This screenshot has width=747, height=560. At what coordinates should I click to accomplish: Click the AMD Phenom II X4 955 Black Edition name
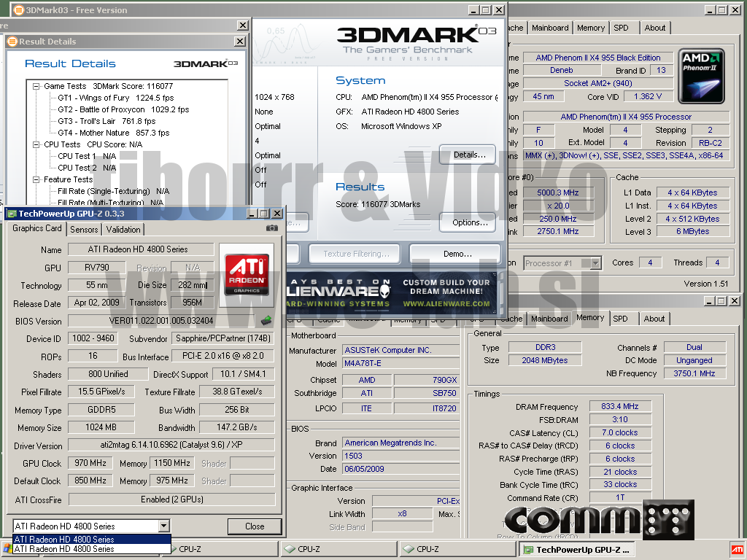(598, 58)
